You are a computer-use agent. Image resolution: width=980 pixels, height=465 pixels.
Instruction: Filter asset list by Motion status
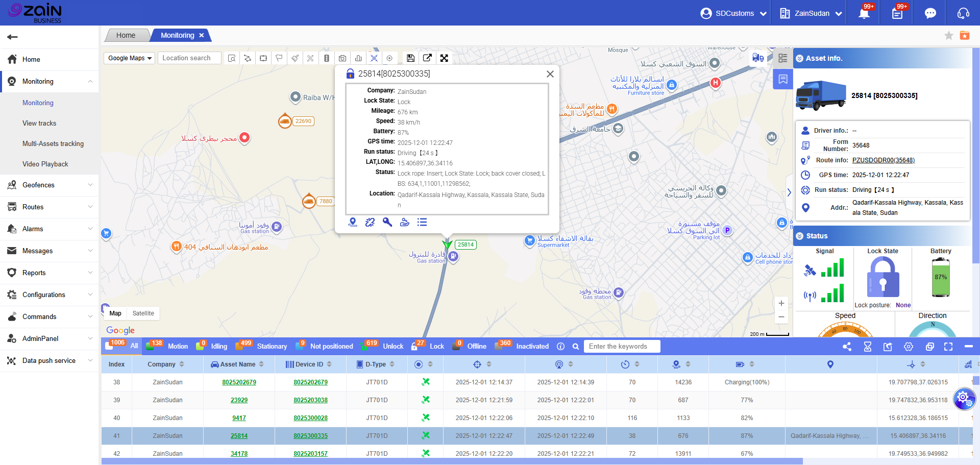(x=178, y=346)
